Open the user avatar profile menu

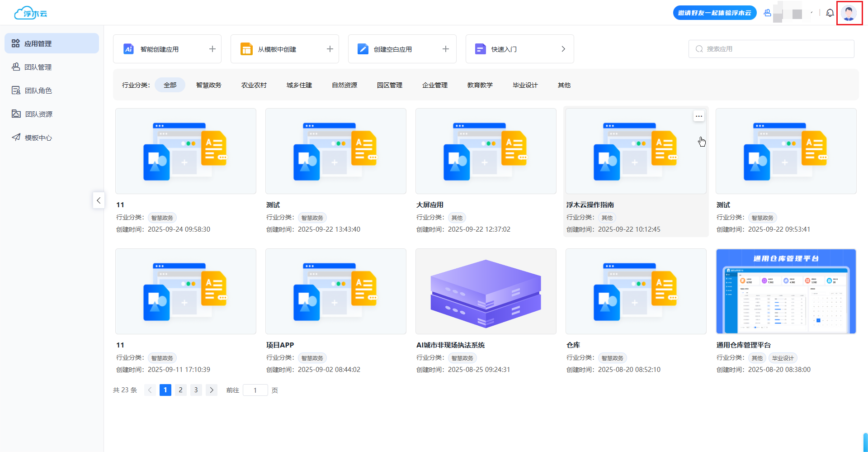click(x=849, y=13)
